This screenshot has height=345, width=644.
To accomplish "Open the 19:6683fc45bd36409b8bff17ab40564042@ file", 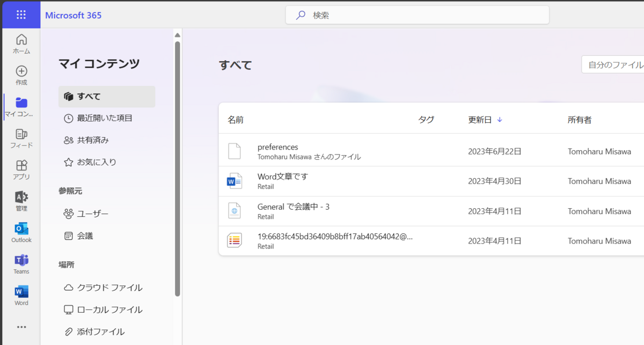I will pos(335,236).
